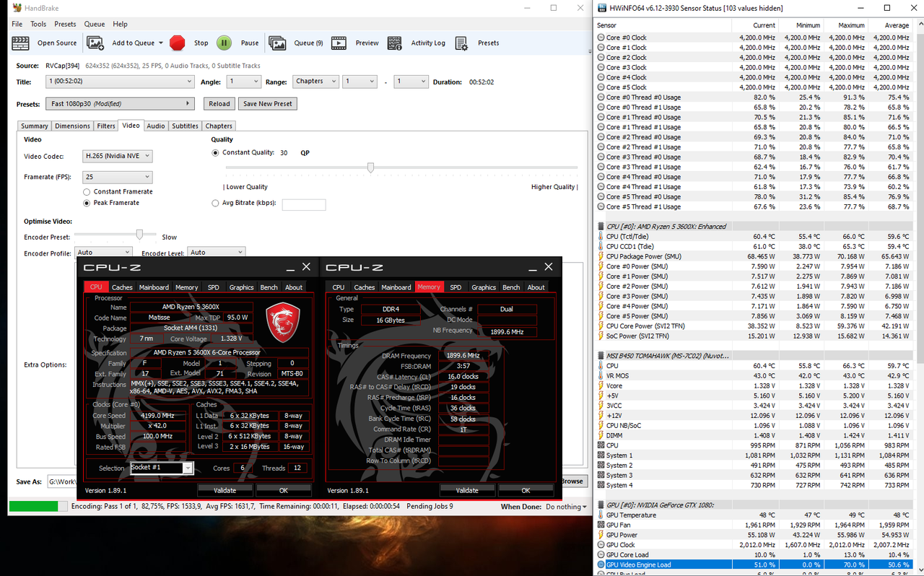Image resolution: width=924 pixels, height=576 pixels.
Task: Click the thermometer icon next to CPU (Tctl/Tdie)
Action: coord(601,236)
